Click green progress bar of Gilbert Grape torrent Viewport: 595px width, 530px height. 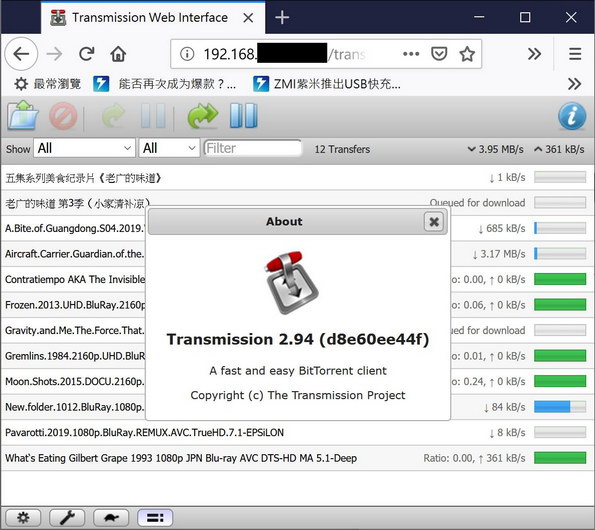pos(560,458)
